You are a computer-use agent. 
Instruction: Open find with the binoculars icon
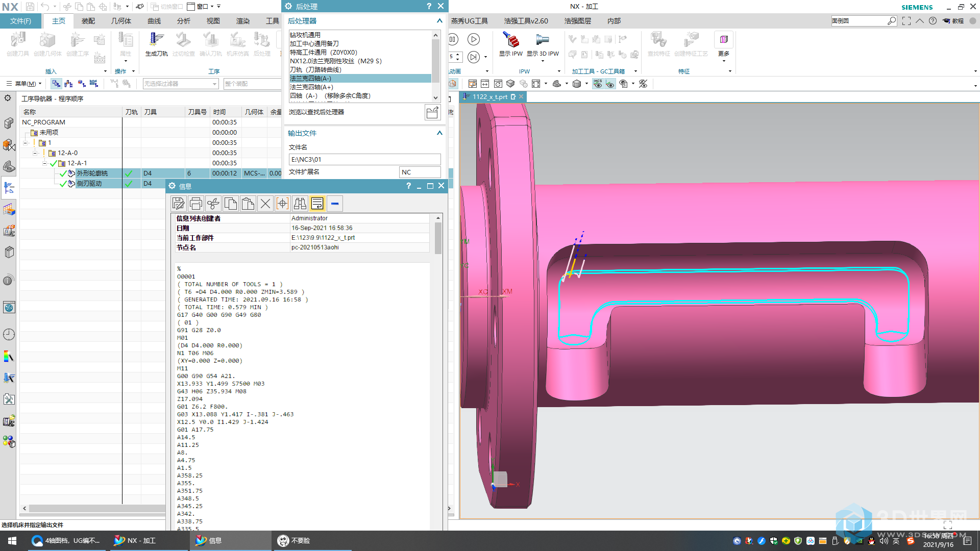(x=300, y=204)
